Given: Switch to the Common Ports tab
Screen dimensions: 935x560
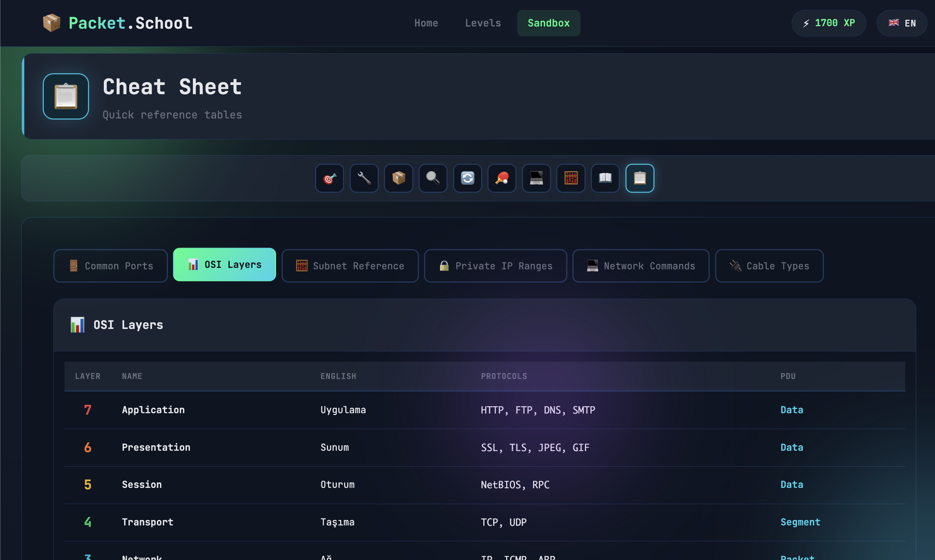Looking at the screenshot, I should pyautogui.click(x=110, y=266).
